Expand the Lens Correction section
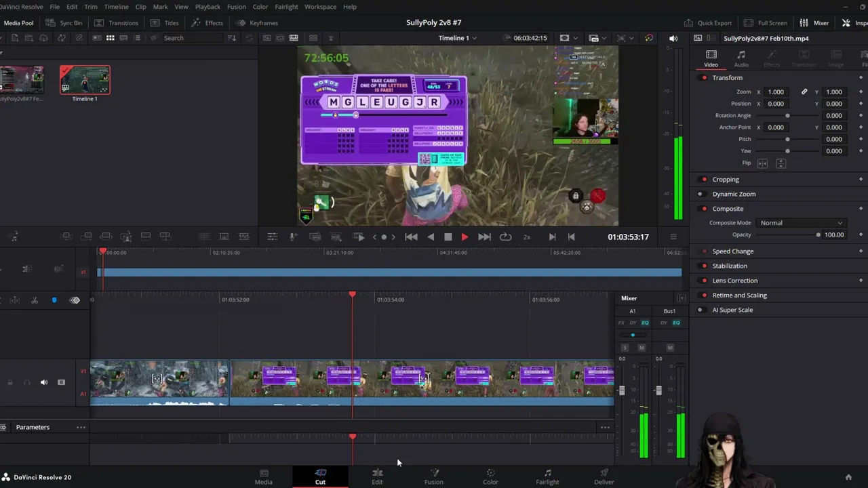The width and height of the screenshot is (868, 488). click(735, 281)
